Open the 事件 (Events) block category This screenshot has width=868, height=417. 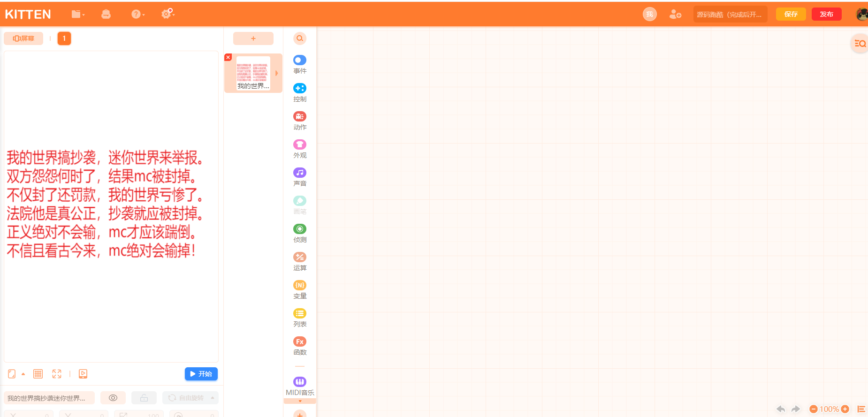pos(300,65)
